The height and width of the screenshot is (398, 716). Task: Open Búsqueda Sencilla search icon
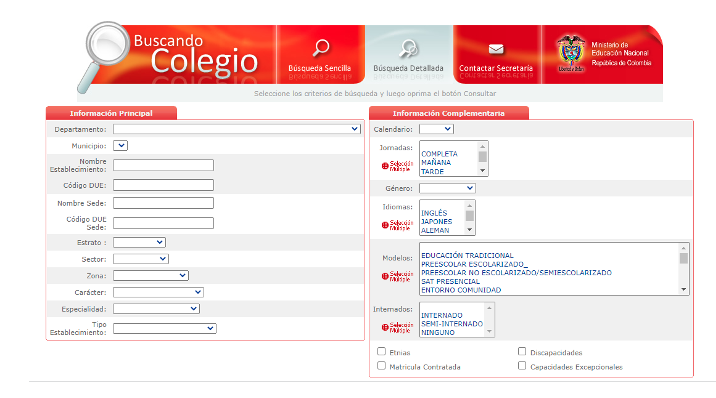[x=321, y=47]
